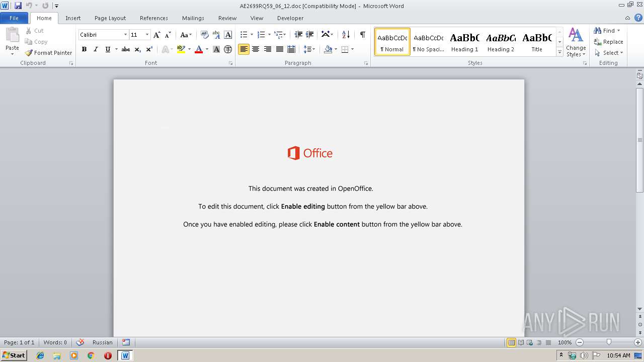
Task: Click the Grow Font icon
Action: (x=157, y=35)
